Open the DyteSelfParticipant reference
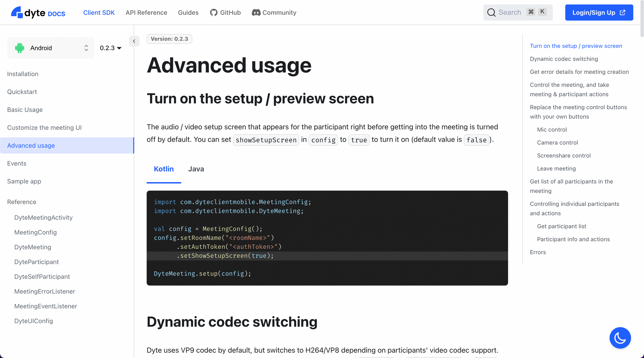Image resolution: width=644 pixels, height=358 pixels. (x=42, y=277)
